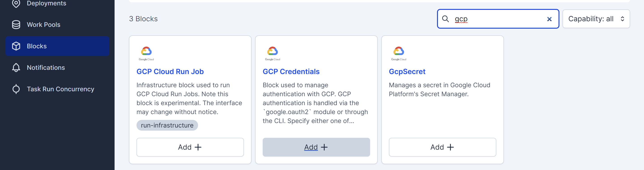644x170 pixels.
Task: Click the Blocks cube icon
Action: pos(16,46)
